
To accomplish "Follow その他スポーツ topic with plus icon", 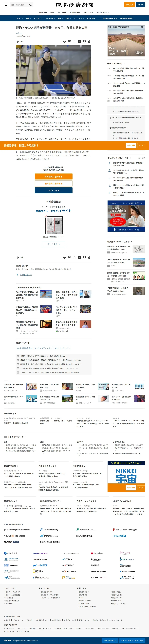I will (17, 275).
